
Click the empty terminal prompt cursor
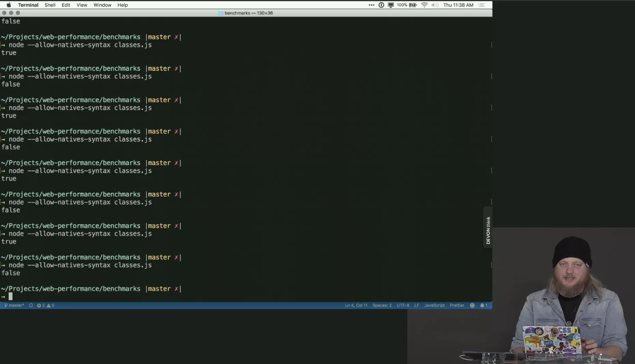(x=10, y=297)
